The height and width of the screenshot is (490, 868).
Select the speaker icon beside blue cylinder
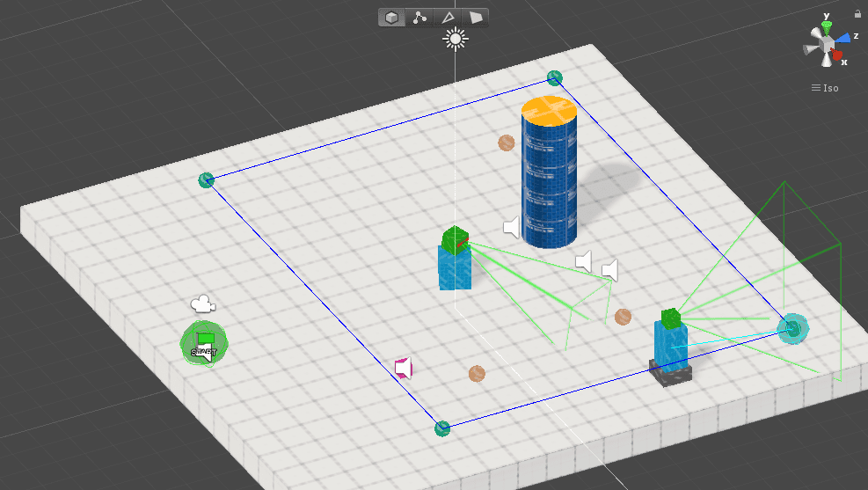click(x=512, y=228)
